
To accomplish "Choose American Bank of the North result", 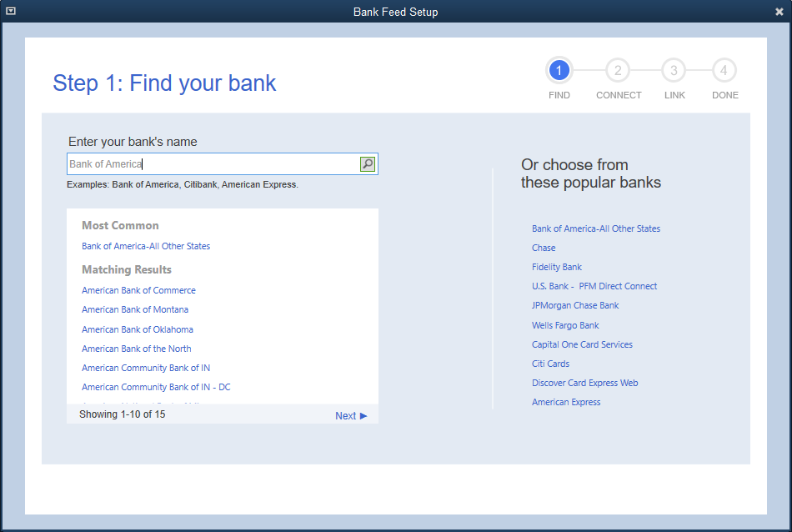I will point(137,349).
